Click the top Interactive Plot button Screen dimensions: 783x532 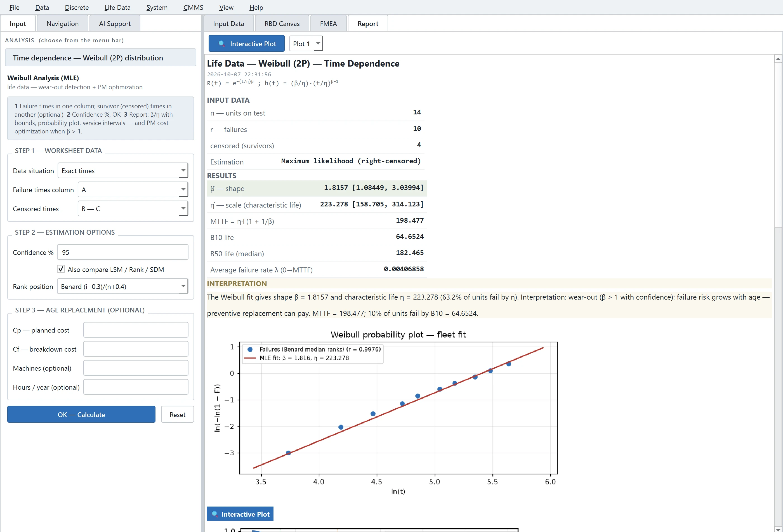tap(246, 43)
